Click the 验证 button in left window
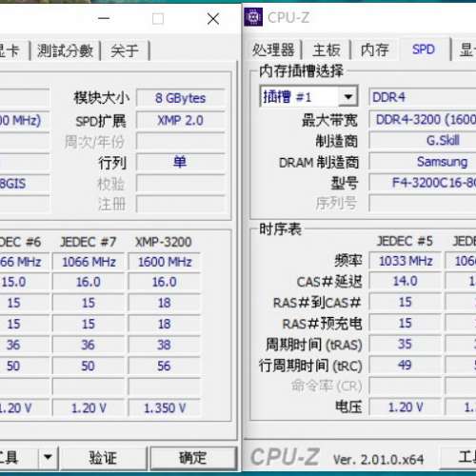This screenshot has height=476, width=476. click(103, 458)
